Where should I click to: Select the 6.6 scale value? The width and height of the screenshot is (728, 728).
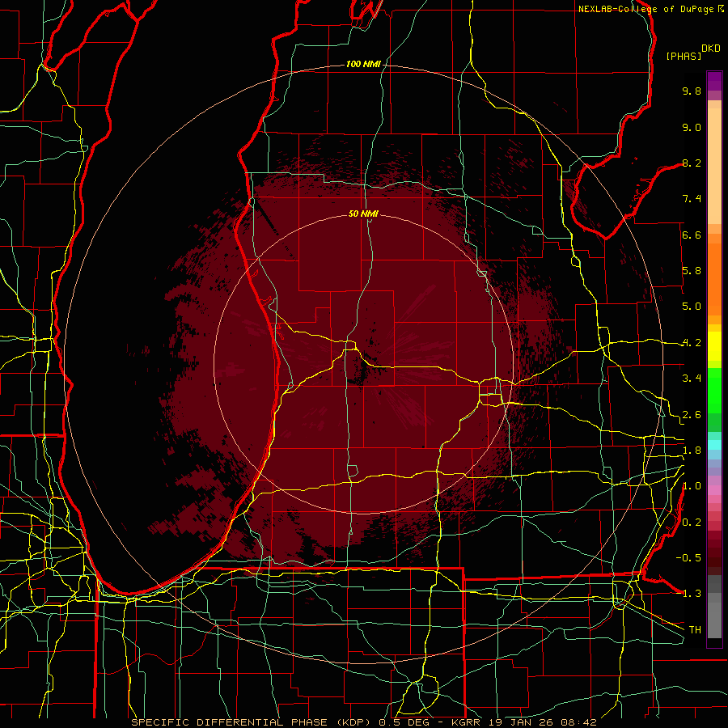692,235
